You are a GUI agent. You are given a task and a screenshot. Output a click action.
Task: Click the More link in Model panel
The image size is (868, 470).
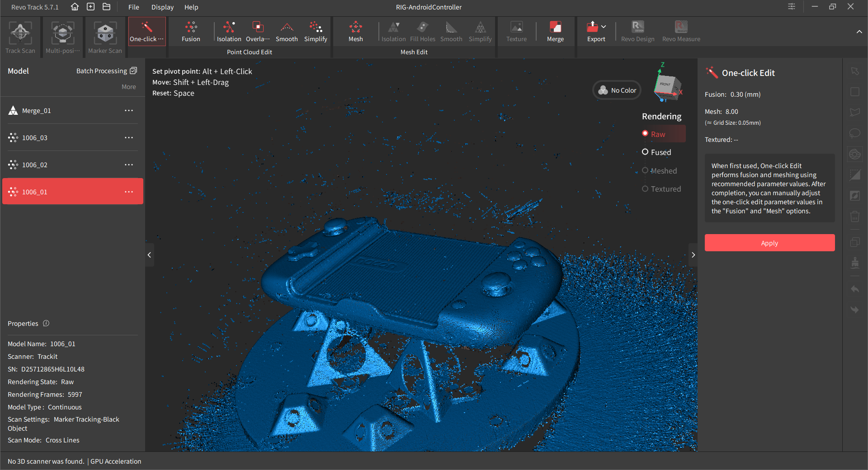pyautogui.click(x=128, y=87)
